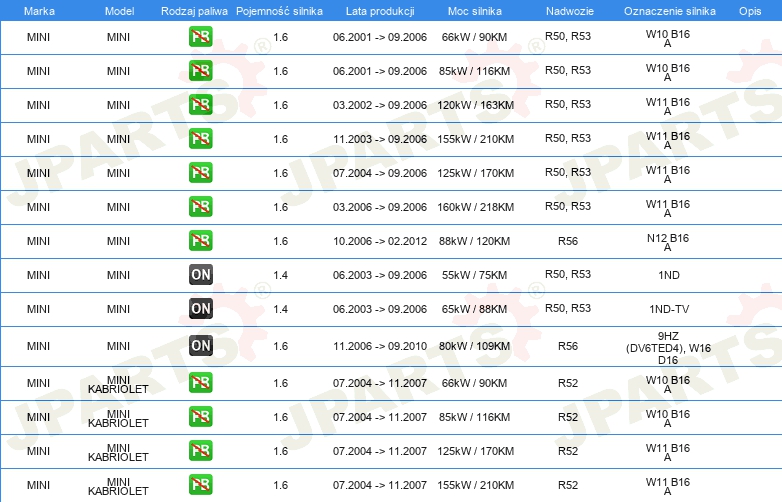Select engine code 9HZ (DV6TED4), W16 D16

tap(668, 348)
